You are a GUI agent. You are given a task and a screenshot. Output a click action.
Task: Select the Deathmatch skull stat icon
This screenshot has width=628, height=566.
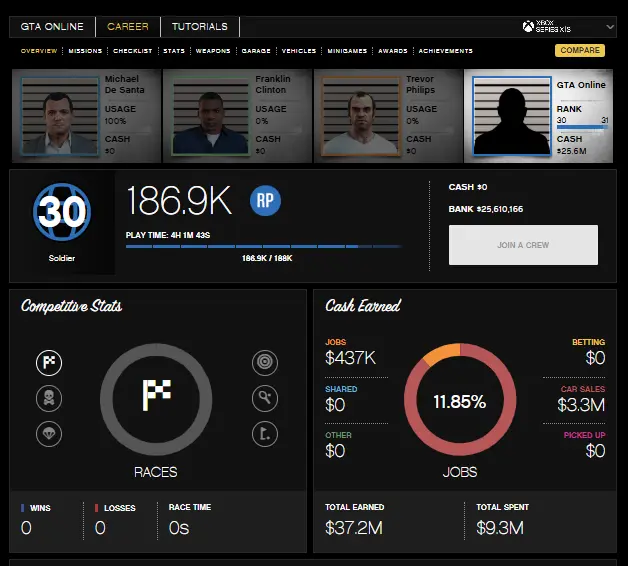click(x=49, y=399)
